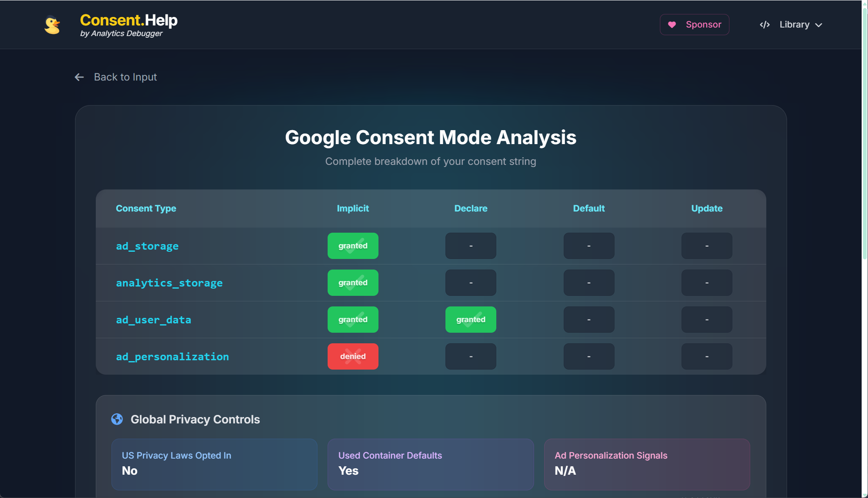Screen dimensions: 868x498
Task: Click the code brackets icon near Library
Action: pos(764,25)
